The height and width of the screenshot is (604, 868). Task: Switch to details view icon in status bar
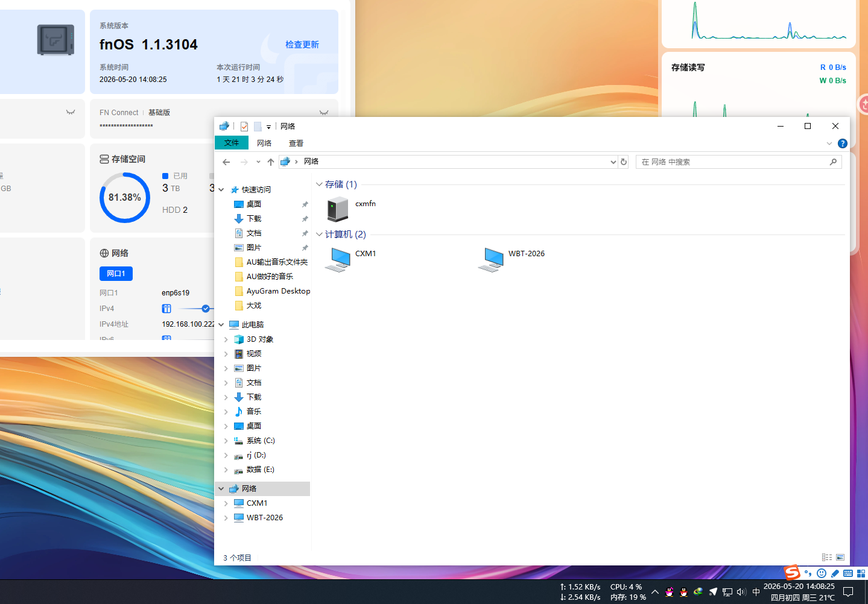[827, 558]
